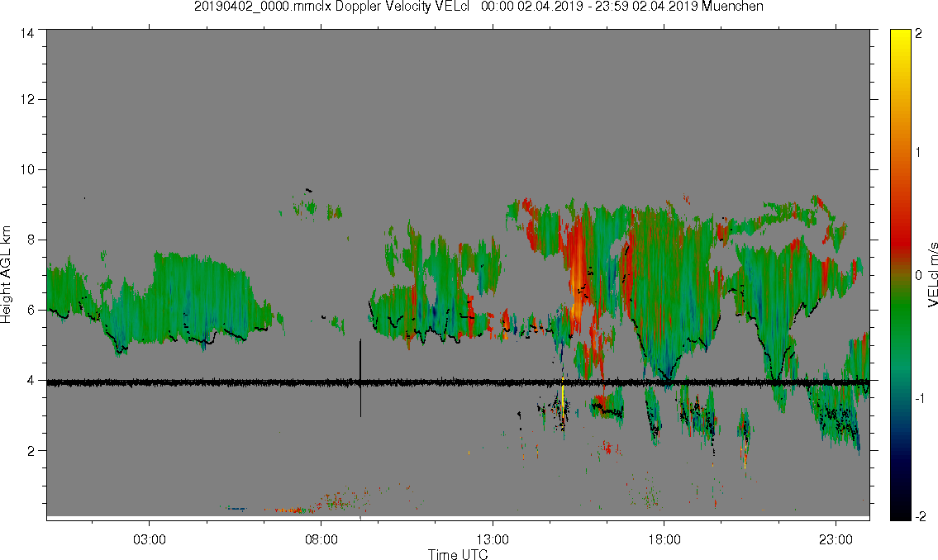Click the 'VELcl m/s' colorbar title
Image resolution: width=938 pixels, height=560 pixels.
[x=932, y=275]
